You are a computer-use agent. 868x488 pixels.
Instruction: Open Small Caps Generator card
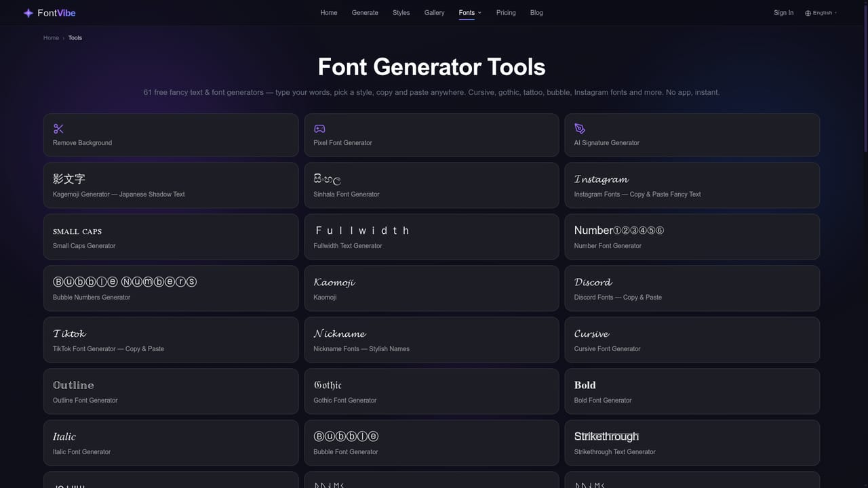tap(171, 237)
